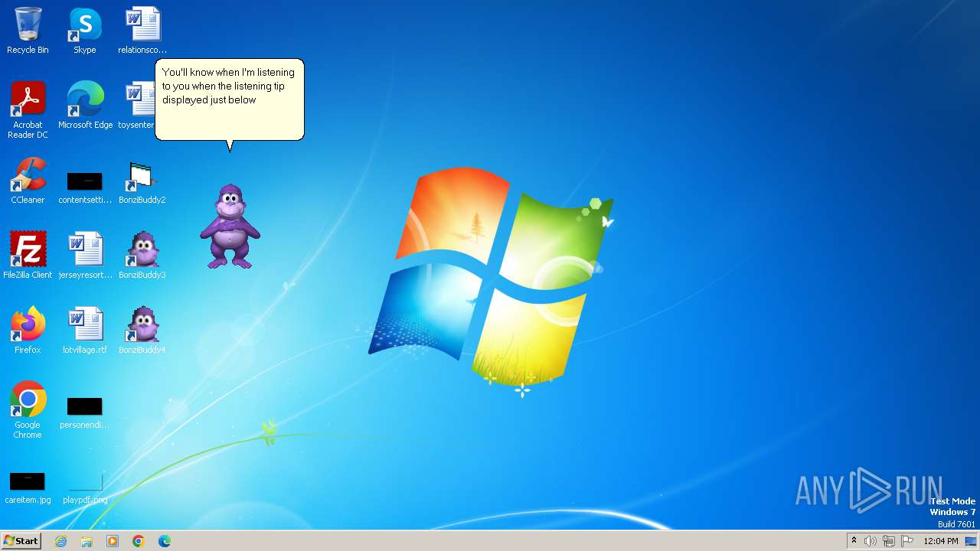
Task: Launch Internet Explorer from the taskbar
Action: click(x=60, y=541)
